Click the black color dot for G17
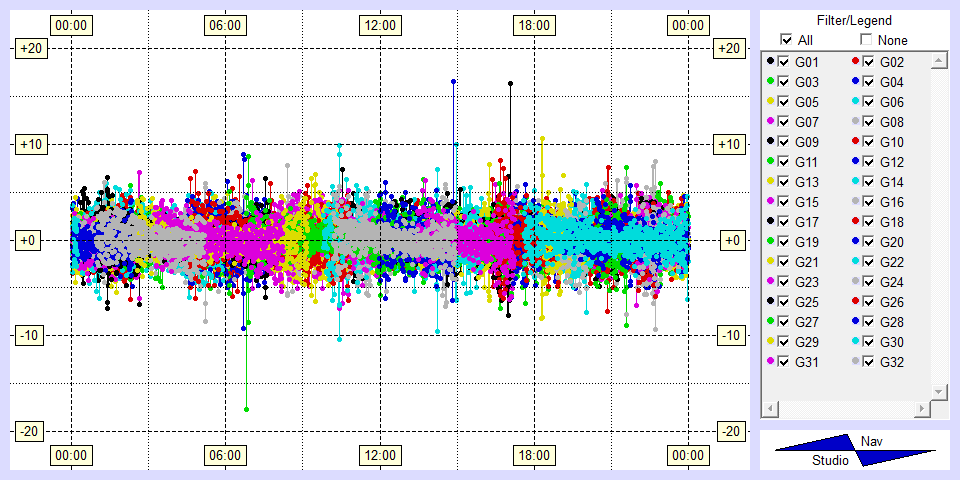Viewport: 960px width, 480px height. (770, 222)
